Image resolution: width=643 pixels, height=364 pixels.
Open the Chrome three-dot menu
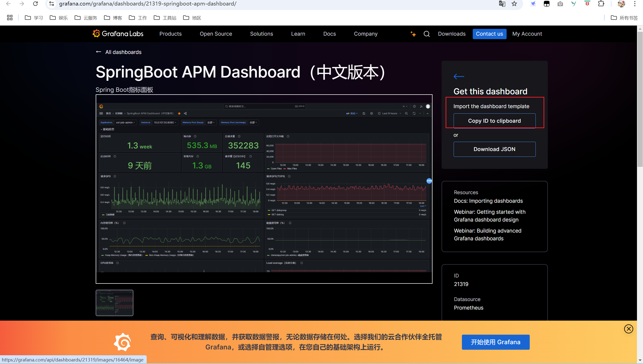[x=635, y=4]
